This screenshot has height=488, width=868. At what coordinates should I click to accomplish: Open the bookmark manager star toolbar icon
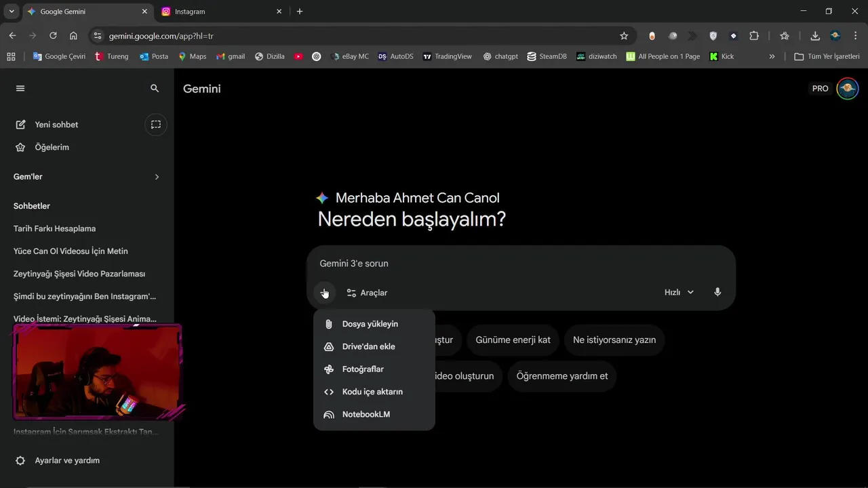point(785,36)
